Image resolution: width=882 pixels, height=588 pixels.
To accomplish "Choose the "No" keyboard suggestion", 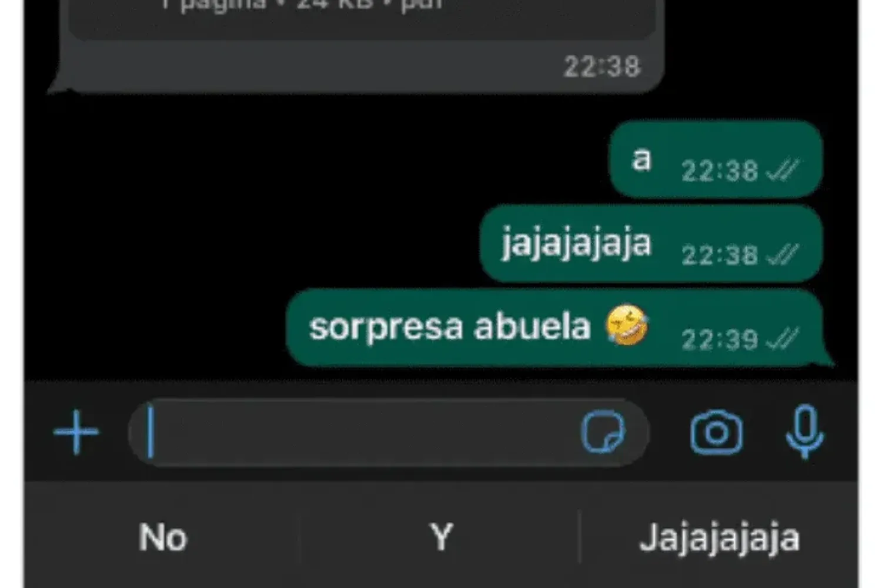I will click(163, 537).
